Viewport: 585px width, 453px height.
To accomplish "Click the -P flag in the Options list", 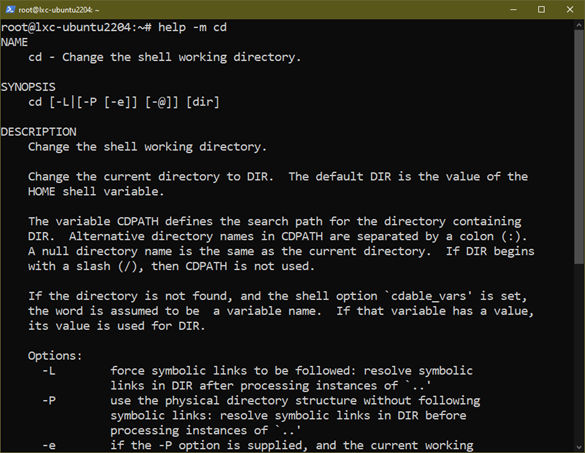I will [x=49, y=400].
